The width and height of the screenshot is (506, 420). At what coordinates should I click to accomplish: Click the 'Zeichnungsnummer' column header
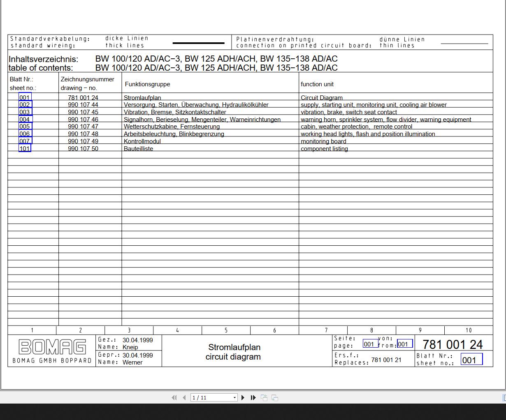click(88, 79)
